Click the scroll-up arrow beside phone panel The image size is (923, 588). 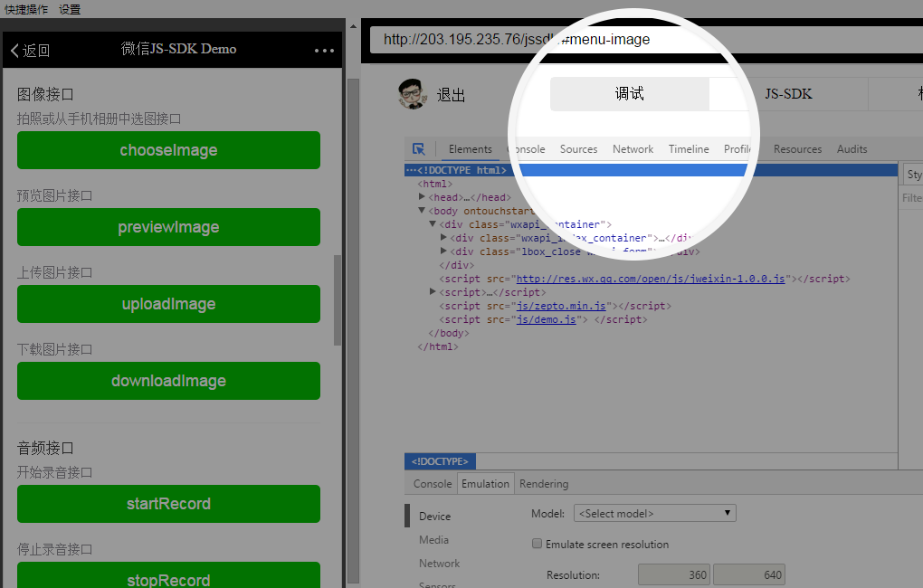(353, 26)
